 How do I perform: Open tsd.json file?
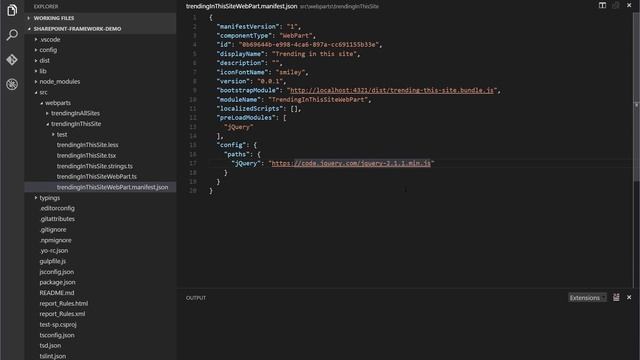[50, 345]
